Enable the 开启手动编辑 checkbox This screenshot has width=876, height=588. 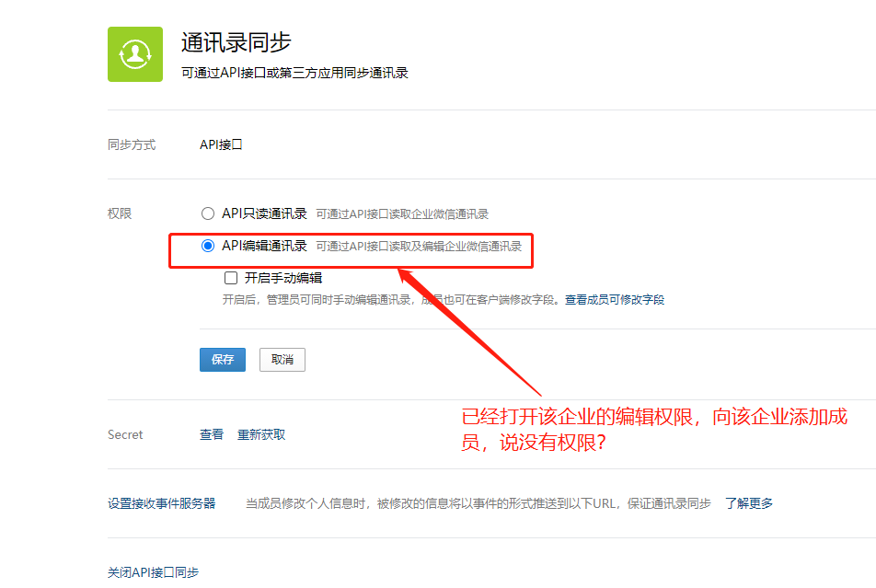(231, 278)
